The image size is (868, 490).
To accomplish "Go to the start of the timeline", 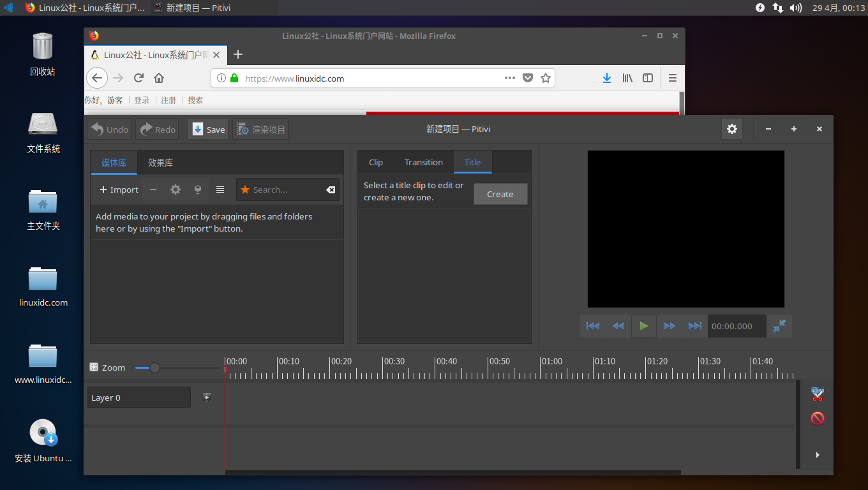I will click(593, 326).
